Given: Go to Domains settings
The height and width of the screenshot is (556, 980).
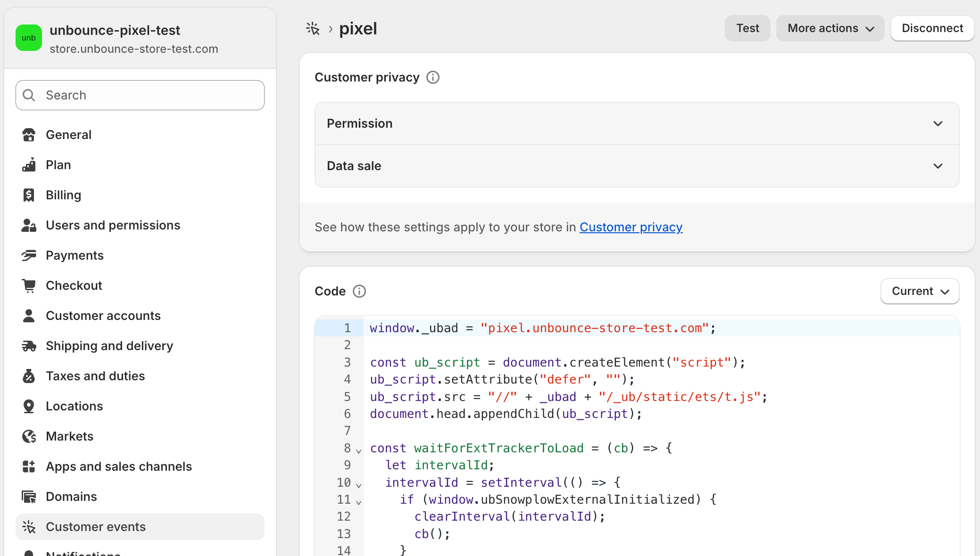Looking at the screenshot, I should (140, 497).
